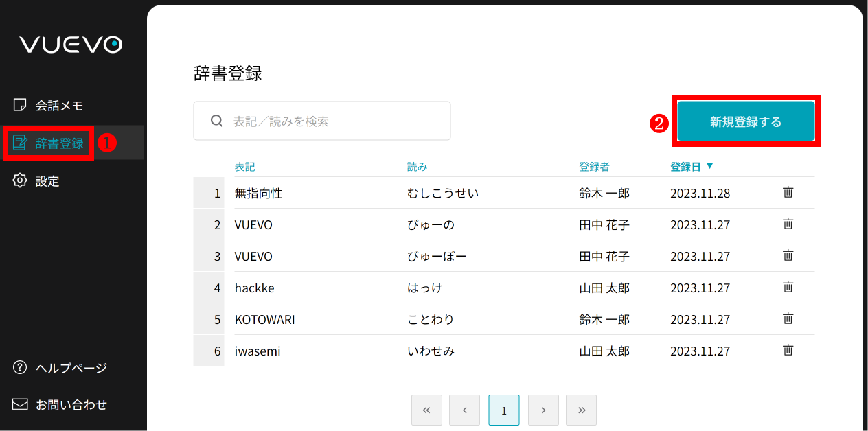The image size is (868, 431).
Task: Click the envelope icon next to お問い合わせ
Action: pyautogui.click(x=19, y=404)
